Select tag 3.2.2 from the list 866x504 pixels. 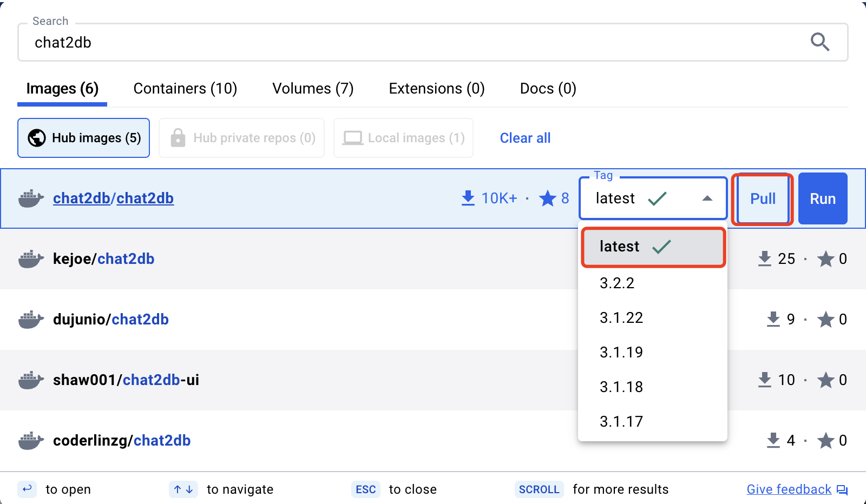point(617,283)
